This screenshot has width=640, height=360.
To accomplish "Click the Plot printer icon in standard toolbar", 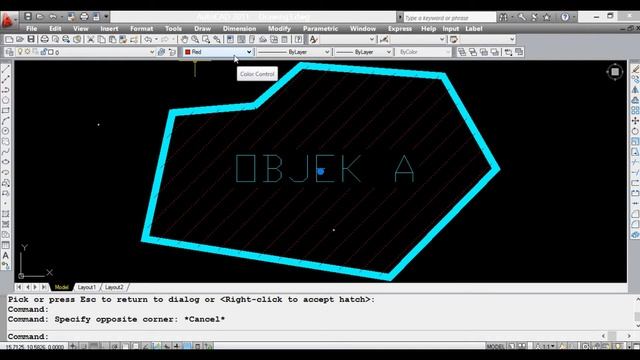I will tap(44, 40).
